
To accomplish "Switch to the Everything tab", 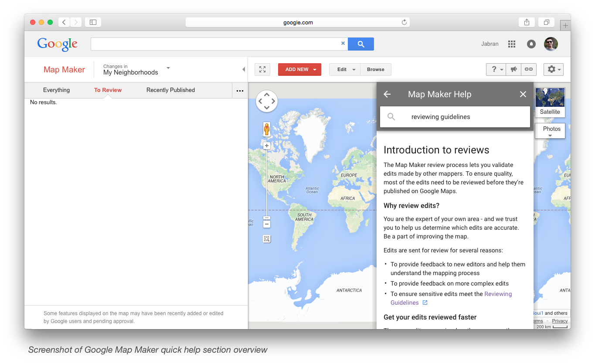I will pos(56,90).
